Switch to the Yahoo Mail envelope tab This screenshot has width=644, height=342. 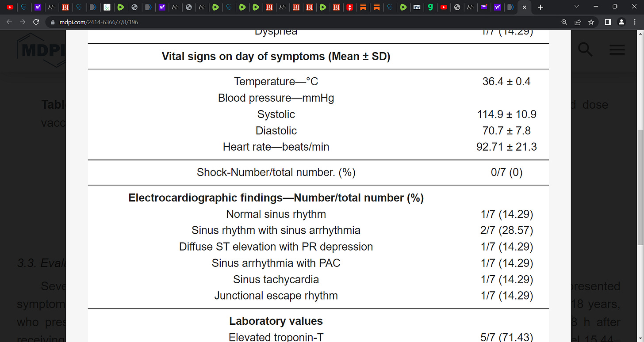click(484, 7)
